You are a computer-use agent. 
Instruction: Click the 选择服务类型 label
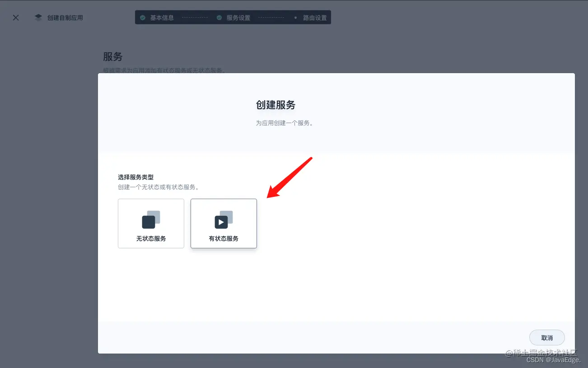point(135,177)
